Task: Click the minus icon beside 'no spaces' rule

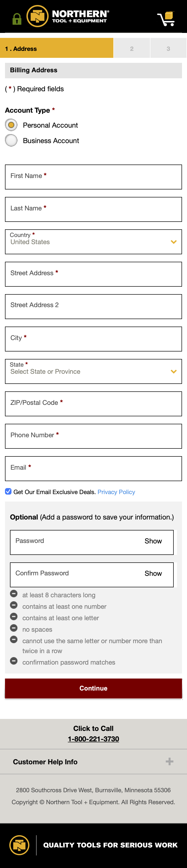Action: (x=13, y=628)
